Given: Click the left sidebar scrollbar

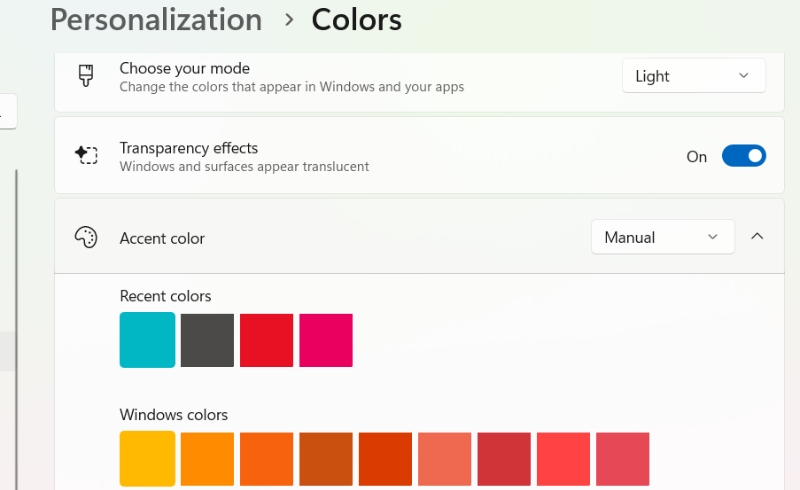Looking at the screenshot, I should [16, 329].
